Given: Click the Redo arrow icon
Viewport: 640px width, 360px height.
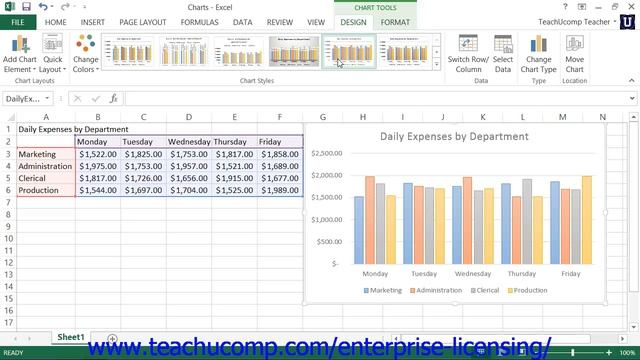Looking at the screenshot, I should (64, 7).
